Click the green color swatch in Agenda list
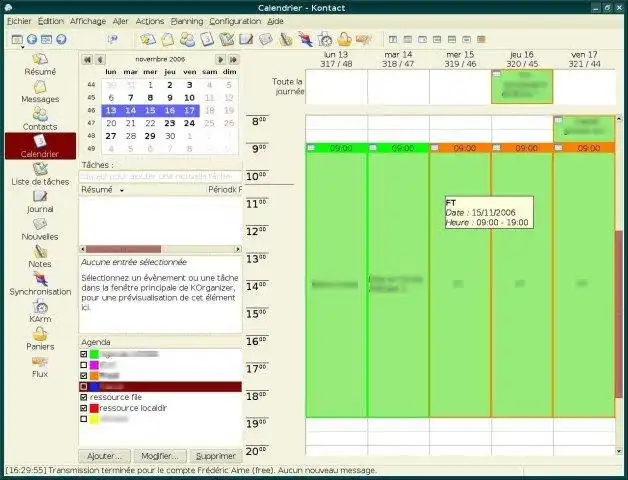Screen dimensions: 628x480 click(94, 354)
